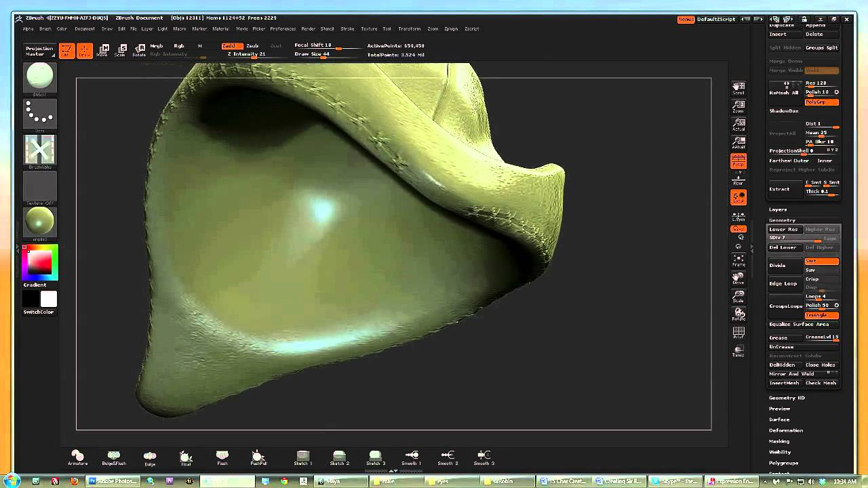The height and width of the screenshot is (488, 868).
Task: Select the Flush brush
Action: point(222,458)
